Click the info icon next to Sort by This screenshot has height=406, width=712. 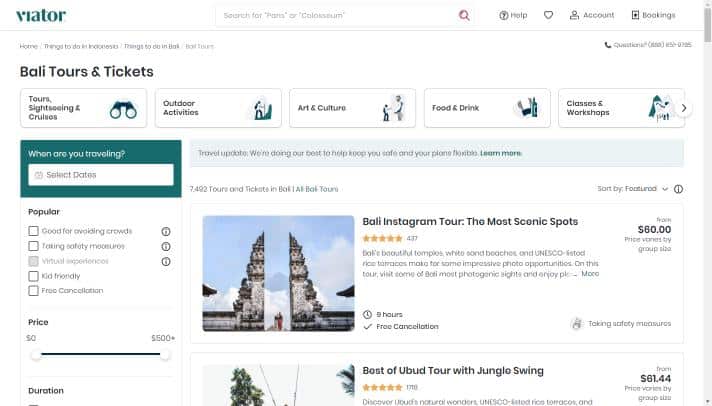pos(678,189)
